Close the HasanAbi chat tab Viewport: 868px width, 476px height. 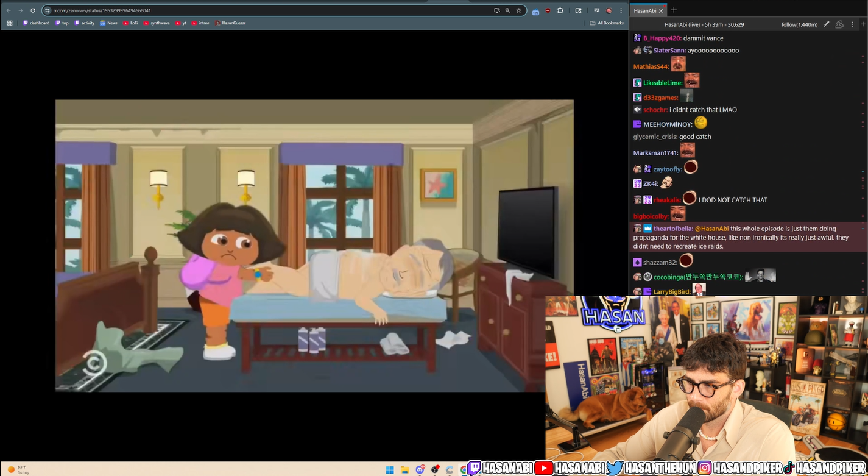661,10
